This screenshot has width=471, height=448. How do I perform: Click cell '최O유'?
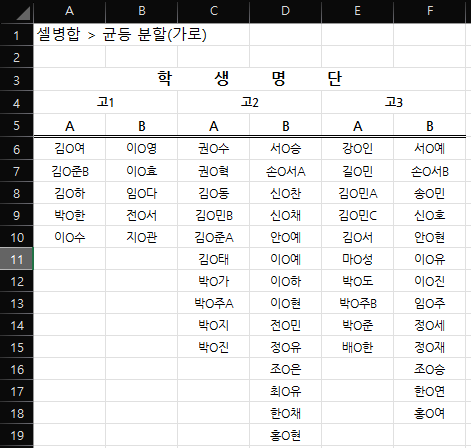286,391
